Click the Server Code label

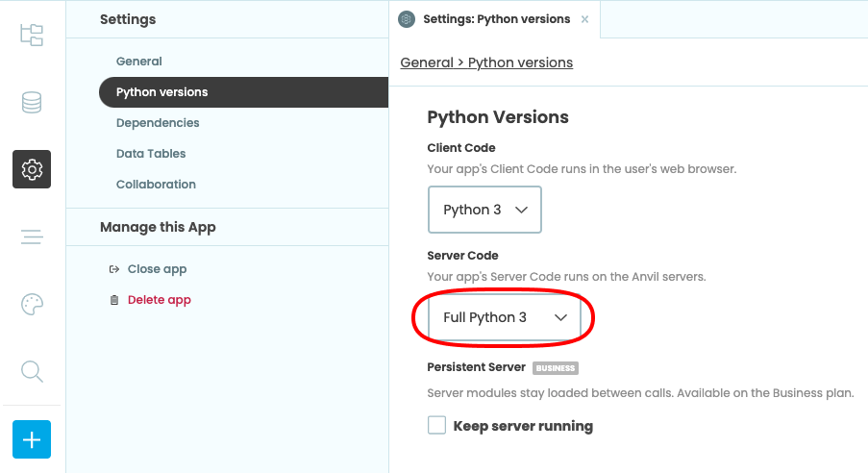click(x=462, y=256)
